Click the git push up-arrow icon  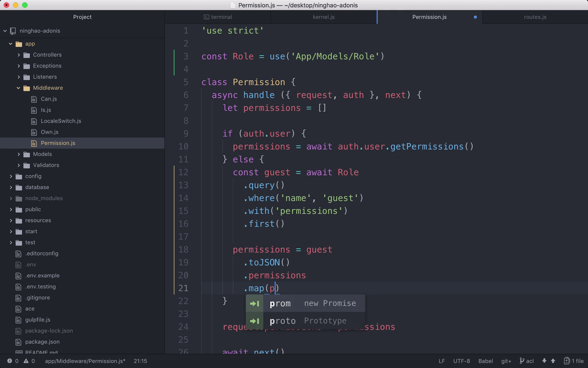coord(553,361)
